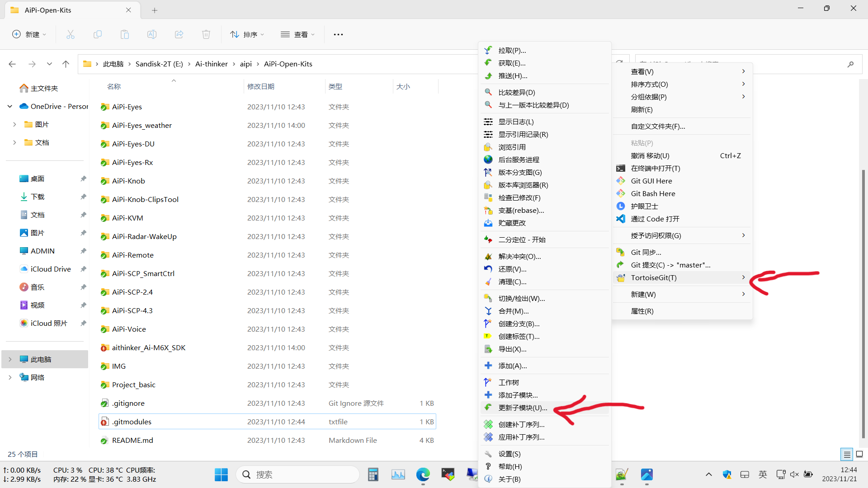The width and height of the screenshot is (868, 488).
Task: Click 创建补丁序列 create patch
Action: click(545, 424)
